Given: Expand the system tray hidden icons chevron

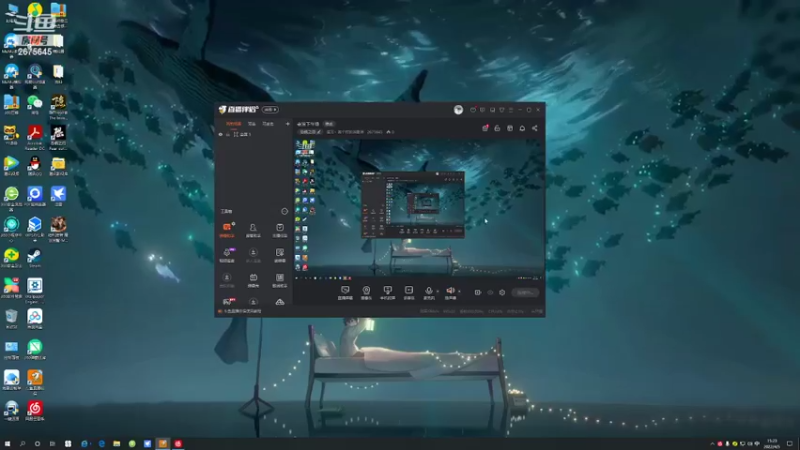Looking at the screenshot, I should [x=712, y=444].
